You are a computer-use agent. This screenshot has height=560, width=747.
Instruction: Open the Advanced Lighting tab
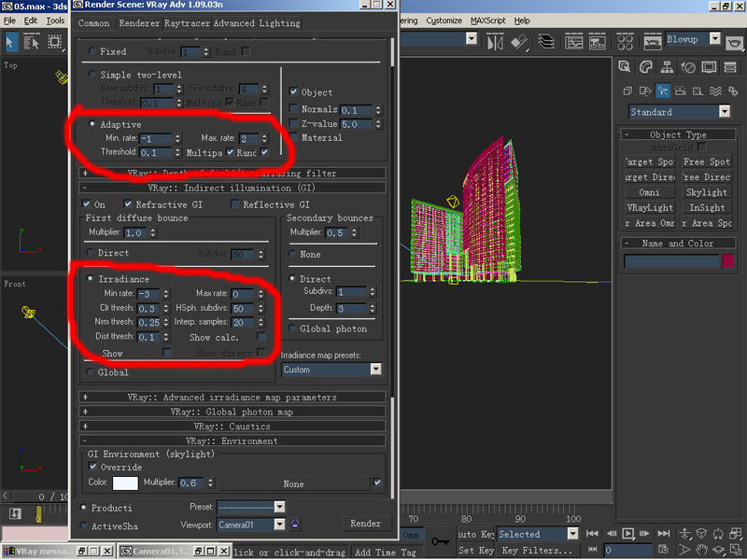tap(257, 22)
